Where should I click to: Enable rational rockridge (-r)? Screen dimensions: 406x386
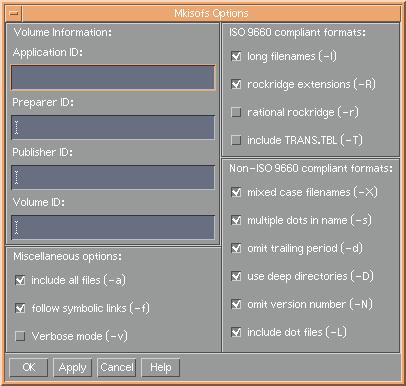[236, 112]
